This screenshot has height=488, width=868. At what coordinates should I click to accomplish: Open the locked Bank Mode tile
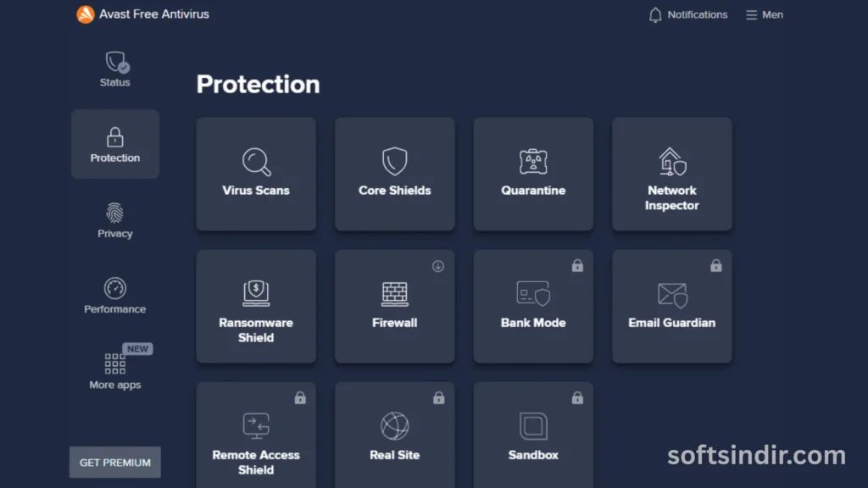coord(533,307)
